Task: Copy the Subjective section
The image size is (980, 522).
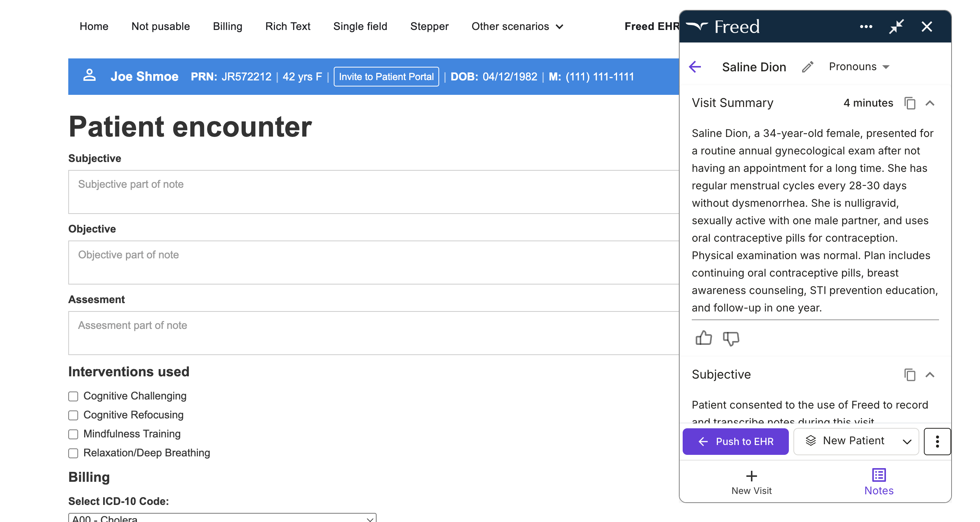Action: 910,375
